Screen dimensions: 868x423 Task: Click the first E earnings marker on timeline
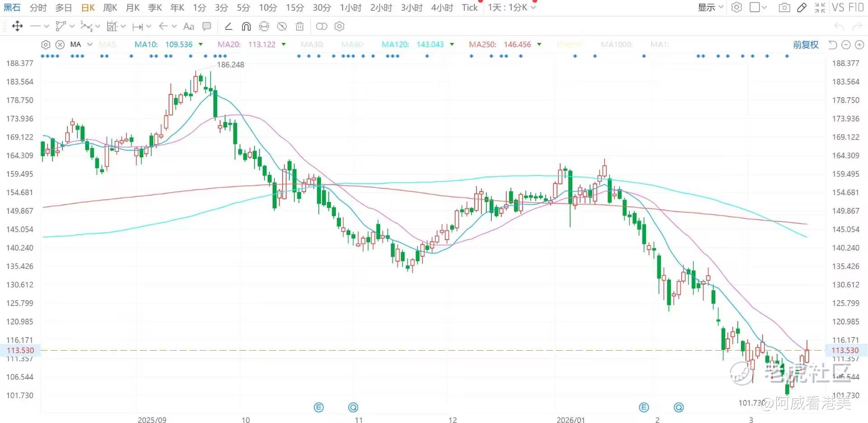pyautogui.click(x=319, y=408)
